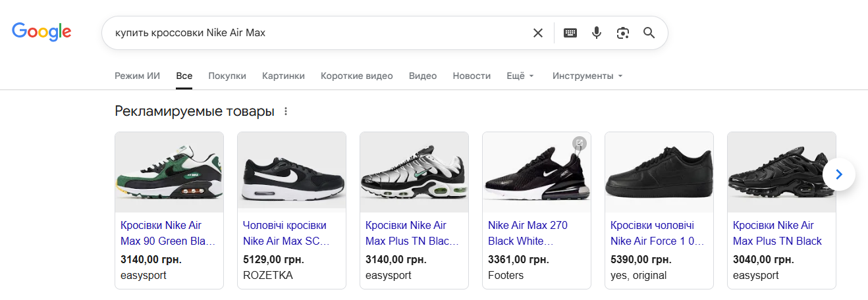Click the small badge icon on Air Max 270 image
This screenshot has width=868, height=300.
coord(579,143)
